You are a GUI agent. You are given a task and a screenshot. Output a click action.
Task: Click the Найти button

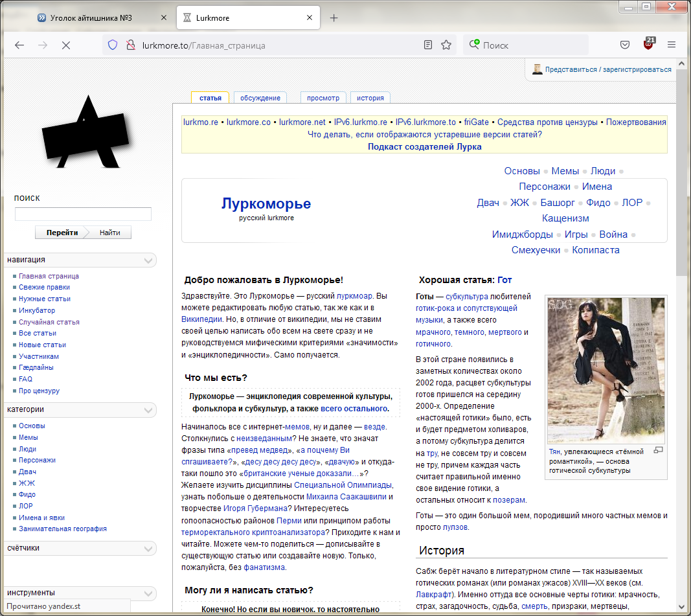[x=109, y=233]
